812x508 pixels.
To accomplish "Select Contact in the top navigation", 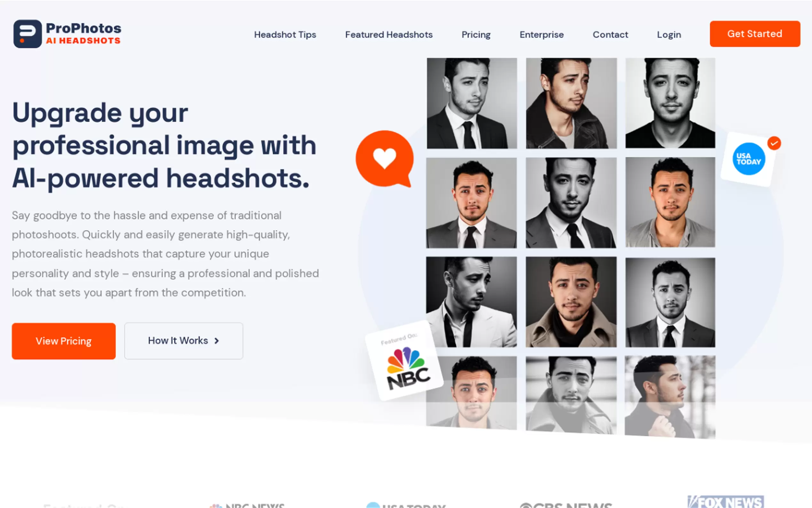I will pyautogui.click(x=610, y=35).
